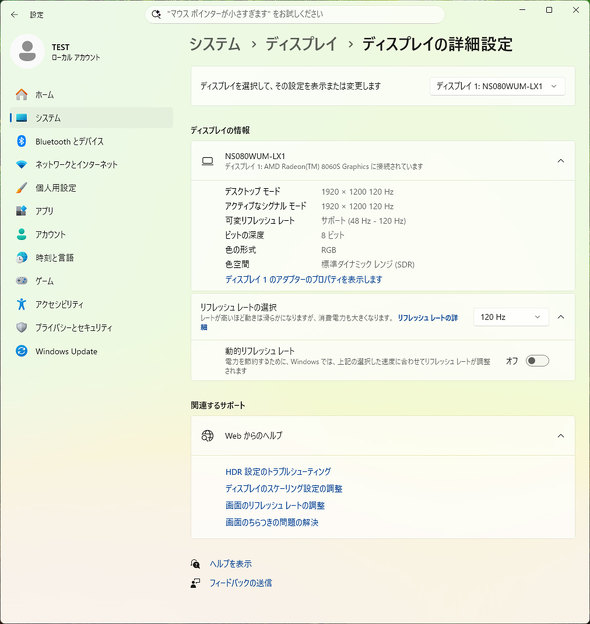Open the ディスプレイ 1: NS080WUM-LX1 dropdown
590x624 pixels.
[497, 86]
